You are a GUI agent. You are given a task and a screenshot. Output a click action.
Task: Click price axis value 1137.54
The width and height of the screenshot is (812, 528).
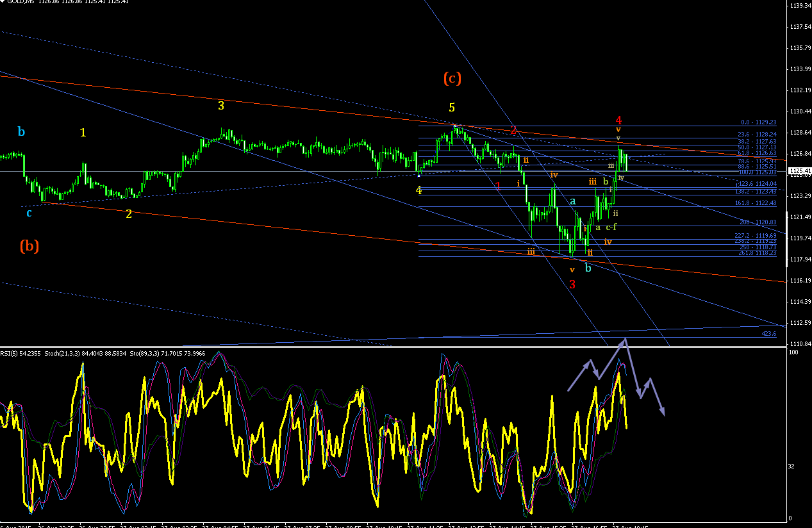click(800, 27)
